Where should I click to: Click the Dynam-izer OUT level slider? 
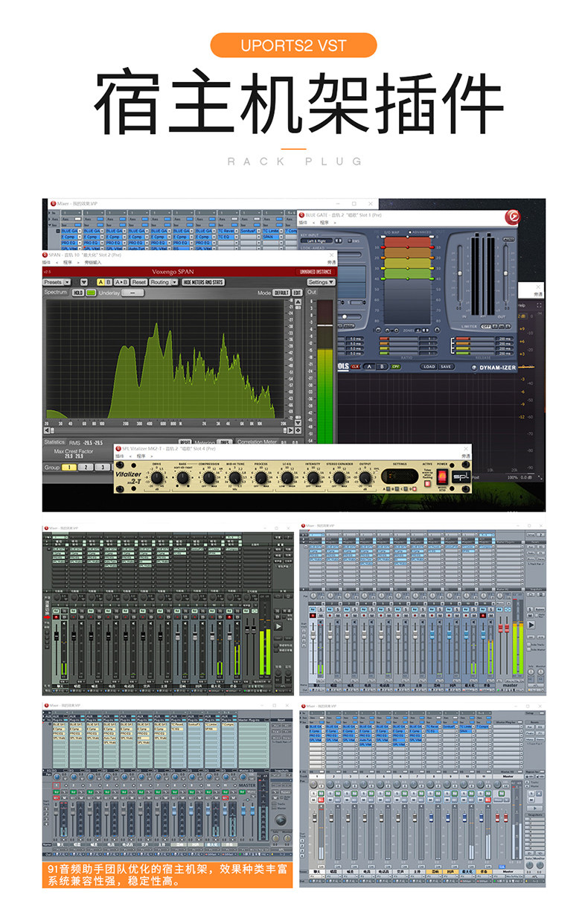505,273
